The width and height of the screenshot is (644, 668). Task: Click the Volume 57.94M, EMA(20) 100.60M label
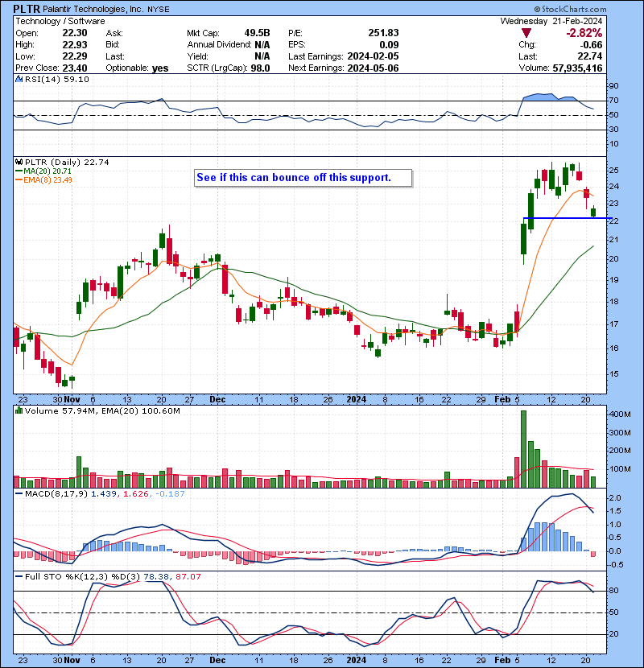coord(102,411)
